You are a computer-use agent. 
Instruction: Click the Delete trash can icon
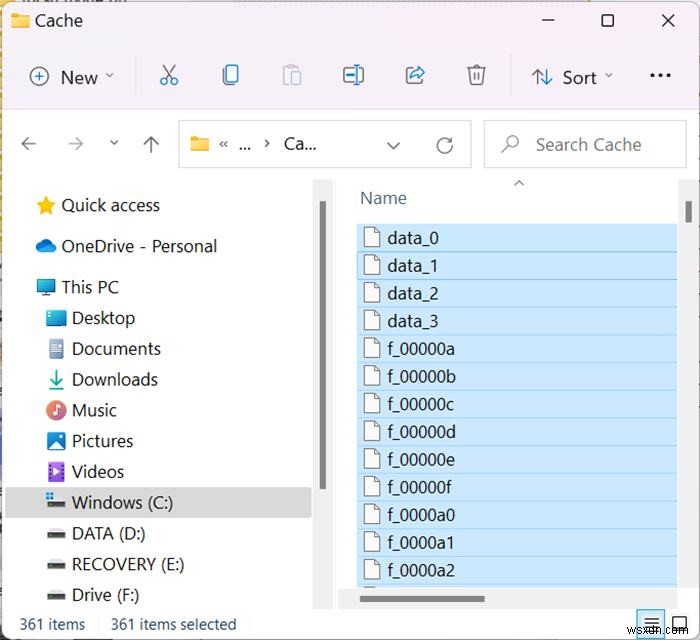coord(476,75)
